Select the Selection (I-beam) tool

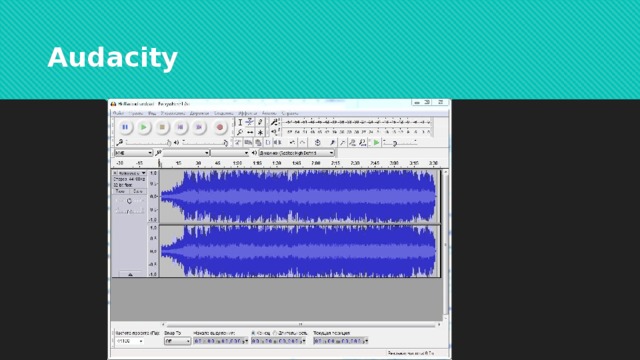click(x=240, y=122)
